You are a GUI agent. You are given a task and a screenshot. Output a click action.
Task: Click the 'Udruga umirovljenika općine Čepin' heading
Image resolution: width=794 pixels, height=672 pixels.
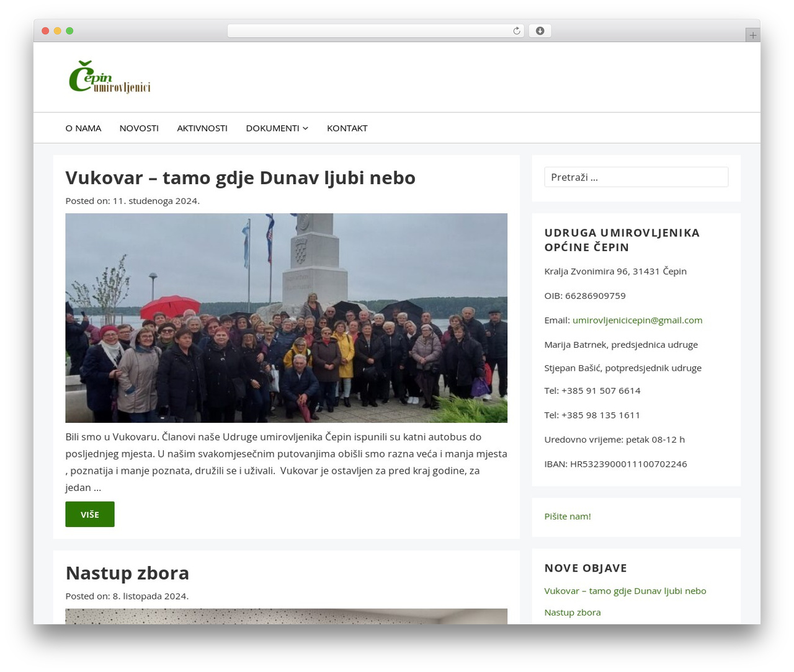point(622,240)
